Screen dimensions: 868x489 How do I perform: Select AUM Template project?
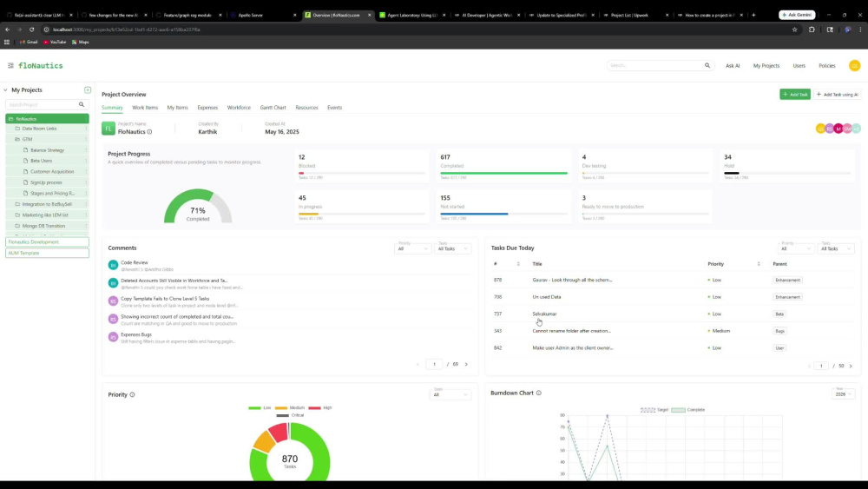click(47, 253)
